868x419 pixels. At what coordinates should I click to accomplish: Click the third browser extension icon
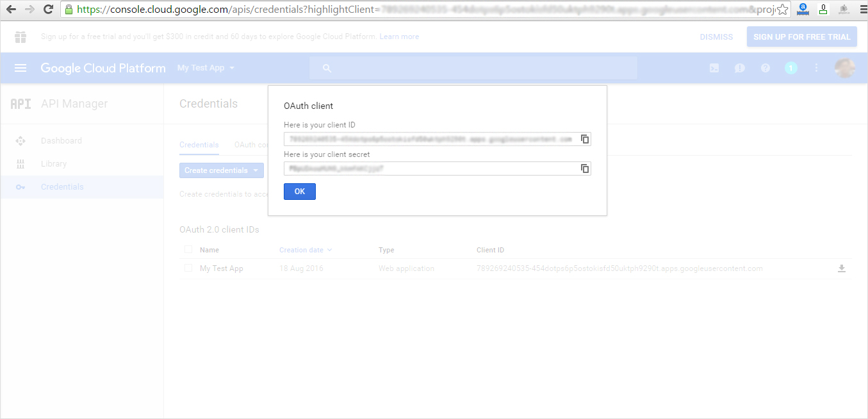(844, 10)
